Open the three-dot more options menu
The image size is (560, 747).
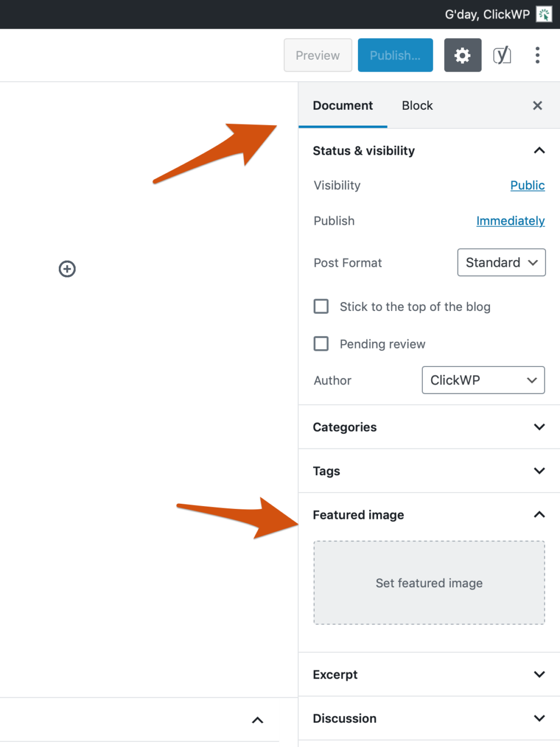pos(538,55)
